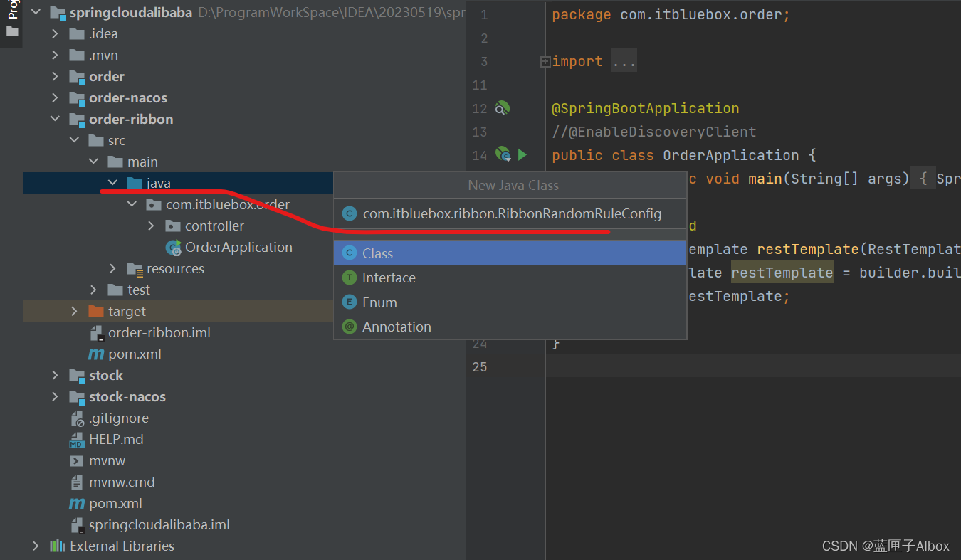Click the package com.itbluebox.order statement
961x560 pixels.
point(671,15)
